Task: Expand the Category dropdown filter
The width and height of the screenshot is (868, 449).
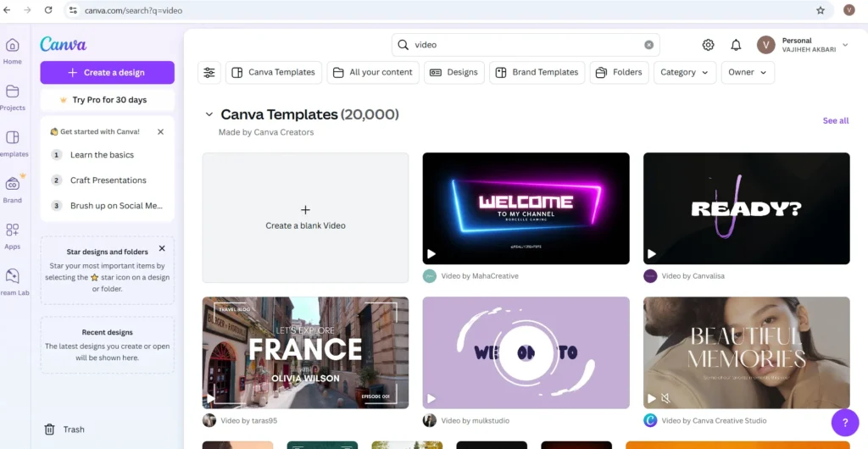Action: 685,73
